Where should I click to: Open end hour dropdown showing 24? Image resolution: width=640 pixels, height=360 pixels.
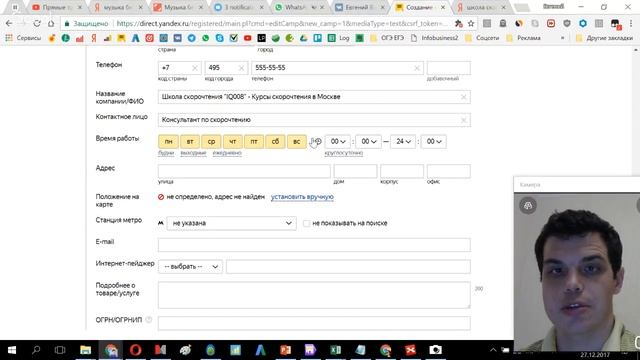(403, 142)
